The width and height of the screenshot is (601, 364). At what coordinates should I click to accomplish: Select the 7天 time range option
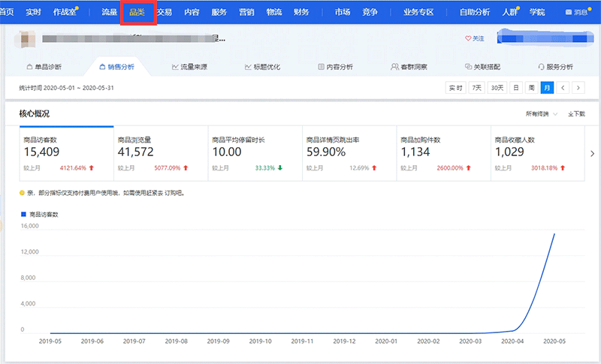click(x=476, y=88)
